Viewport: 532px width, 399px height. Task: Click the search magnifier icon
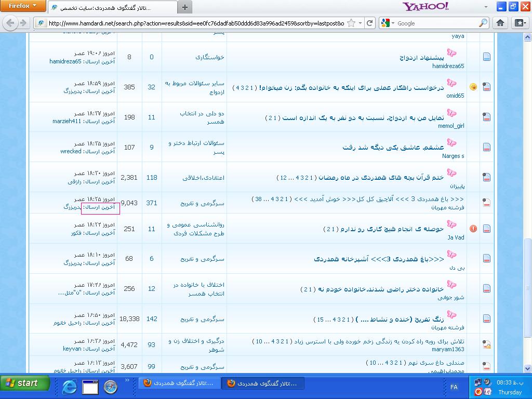tap(483, 23)
